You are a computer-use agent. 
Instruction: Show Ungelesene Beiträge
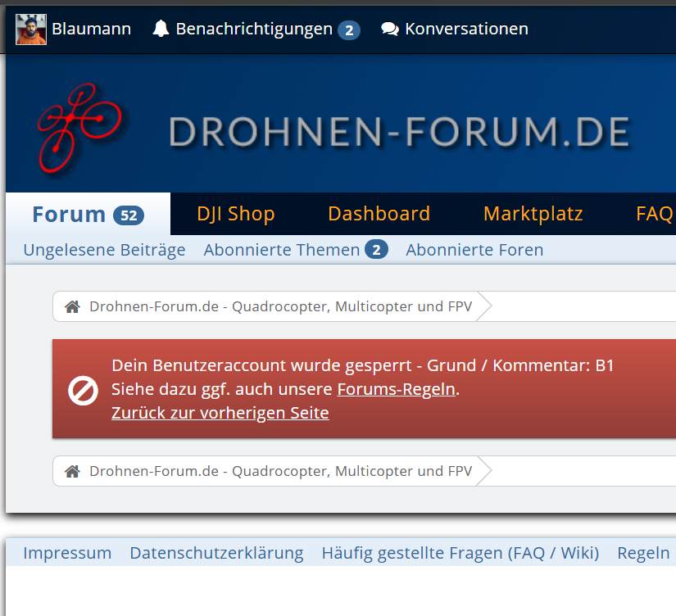(x=103, y=249)
